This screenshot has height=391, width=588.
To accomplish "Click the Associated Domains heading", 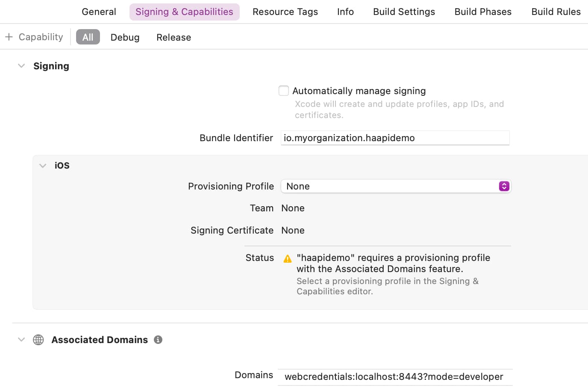I will point(100,340).
